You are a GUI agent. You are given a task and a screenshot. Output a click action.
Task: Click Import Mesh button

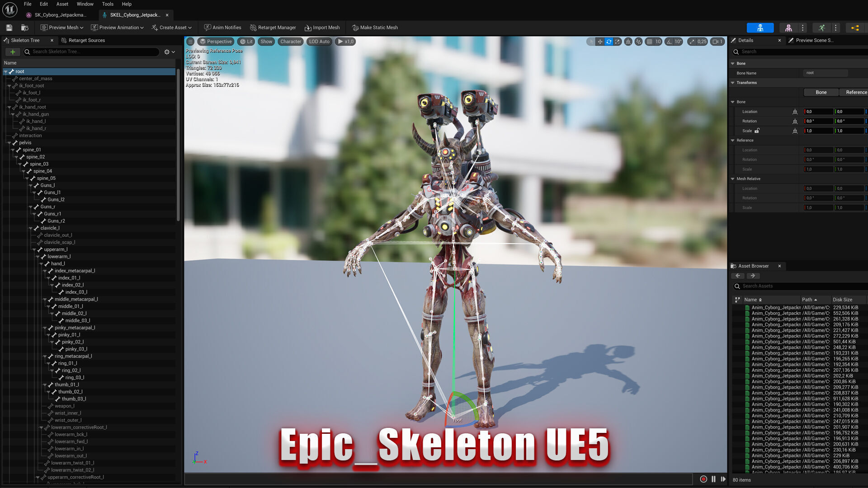[x=322, y=28]
